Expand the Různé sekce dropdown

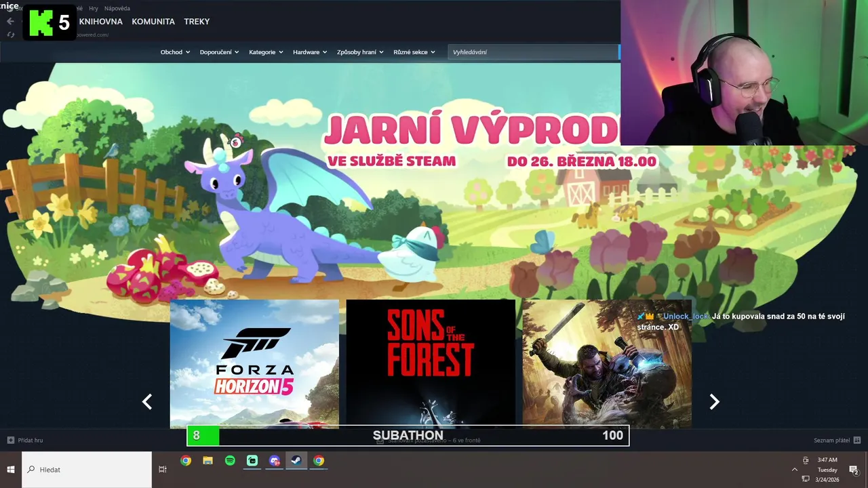(x=414, y=52)
